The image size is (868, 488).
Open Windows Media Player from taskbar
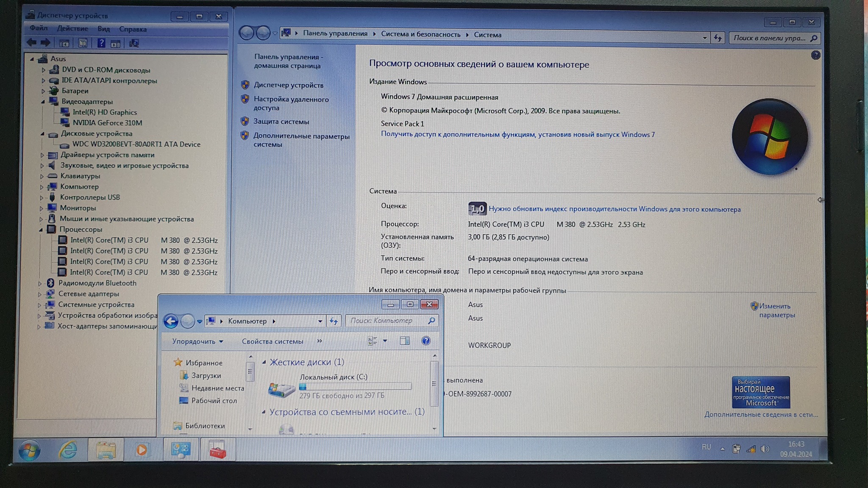[x=142, y=449]
